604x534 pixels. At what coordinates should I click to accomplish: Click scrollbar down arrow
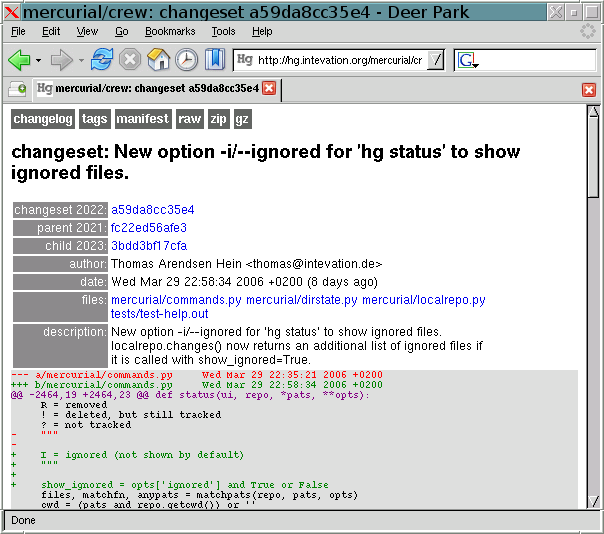pyautogui.click(x=594, y=501)
